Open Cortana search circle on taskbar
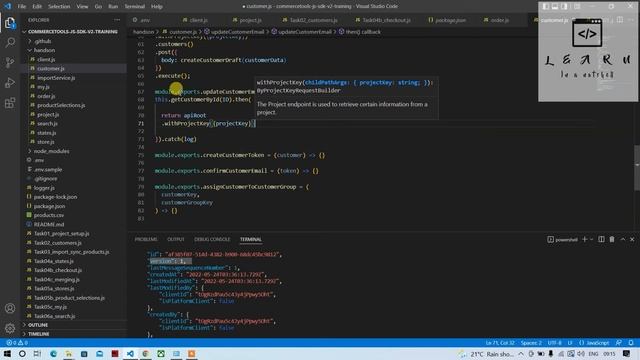640x360 pixels. 22,353
